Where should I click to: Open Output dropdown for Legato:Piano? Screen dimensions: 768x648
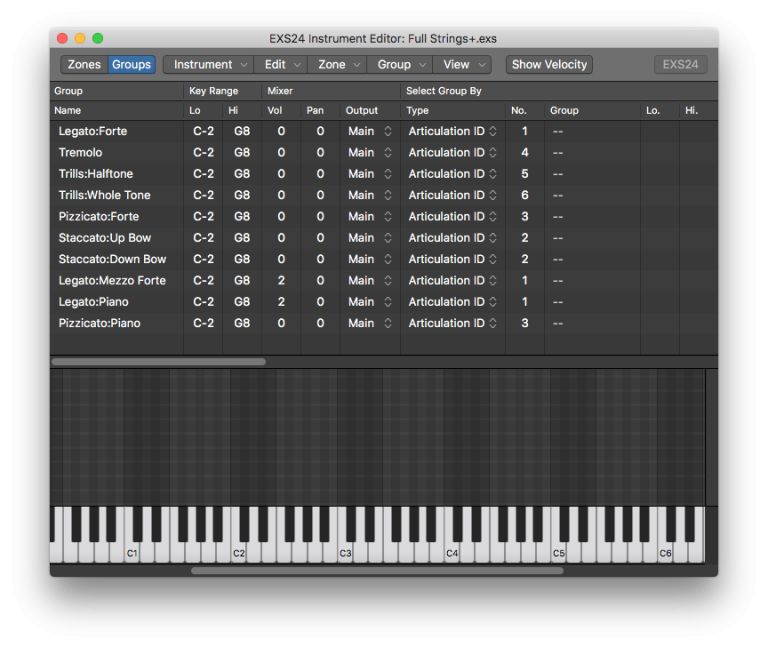370,302
